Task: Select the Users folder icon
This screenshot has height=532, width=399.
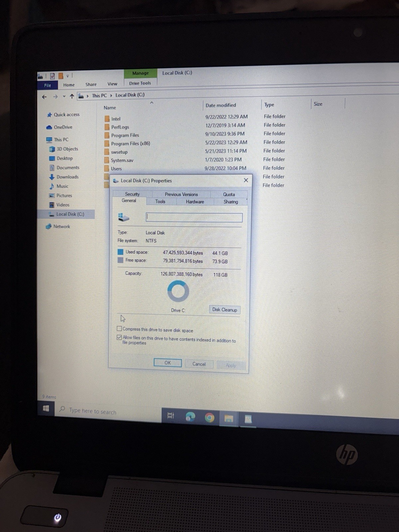Action: pyautogui.click(x=107, y=169)
